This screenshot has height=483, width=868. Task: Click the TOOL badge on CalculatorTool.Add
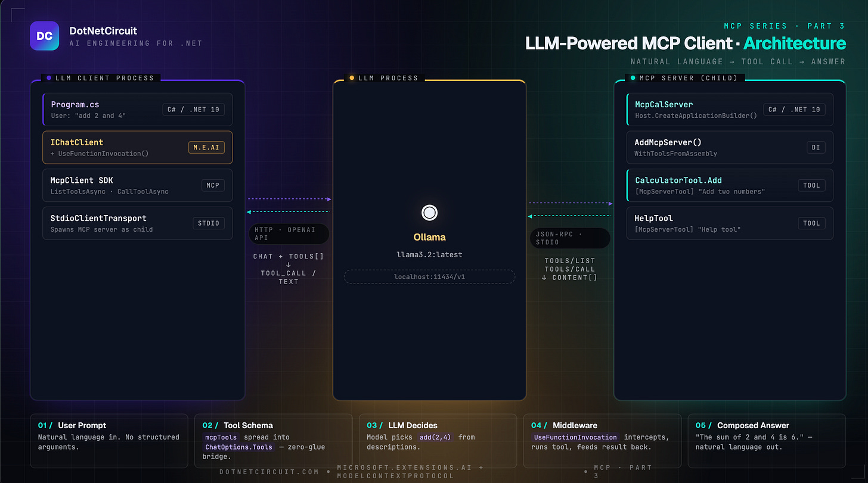pyautogui.click(x=812, y=185)
